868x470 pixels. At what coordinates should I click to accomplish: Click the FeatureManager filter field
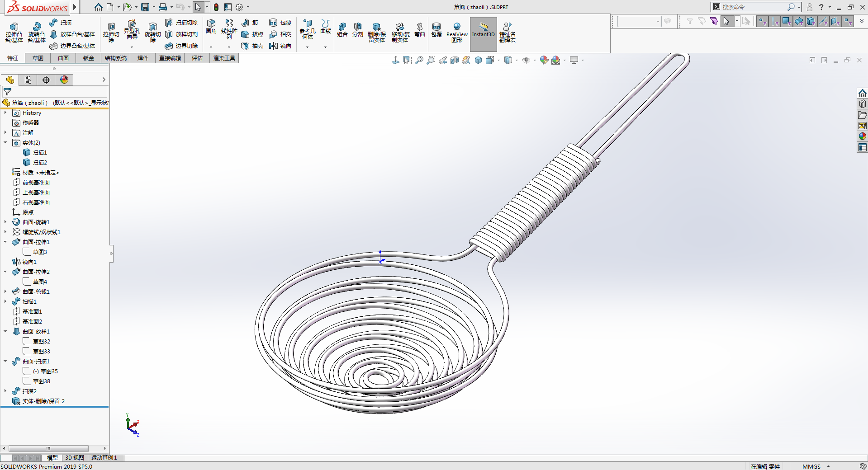click(x=55, y=92)
